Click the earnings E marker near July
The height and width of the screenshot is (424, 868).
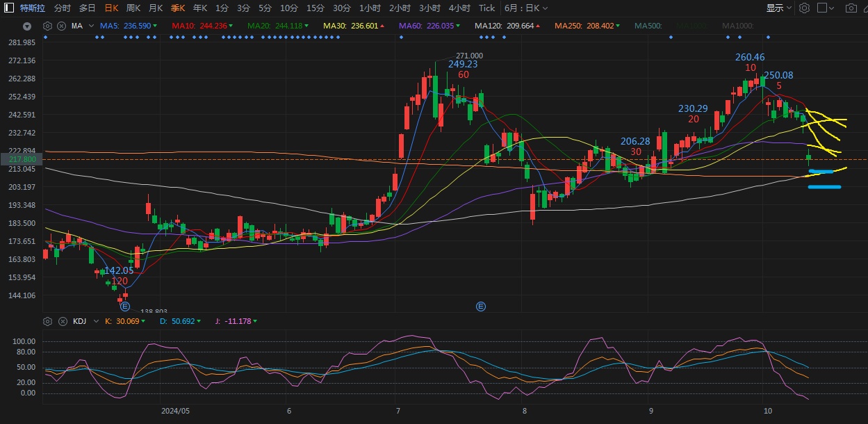click(480, 306)
